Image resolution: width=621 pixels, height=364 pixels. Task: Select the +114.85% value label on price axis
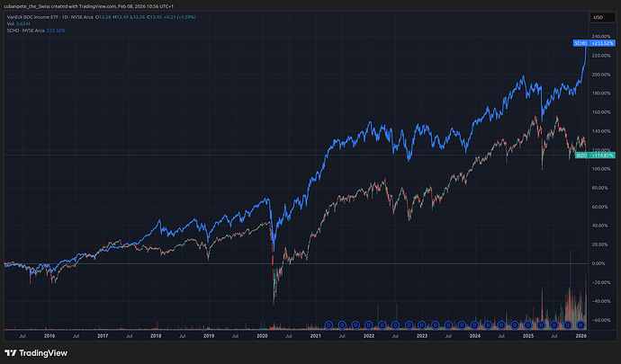pyautogui.click(x=602, y=155)
